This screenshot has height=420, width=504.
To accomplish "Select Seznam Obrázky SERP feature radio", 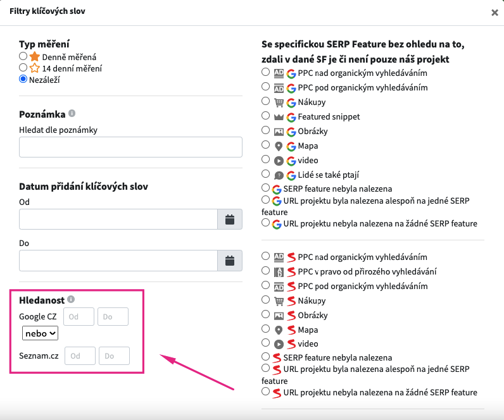I will 265,314.
